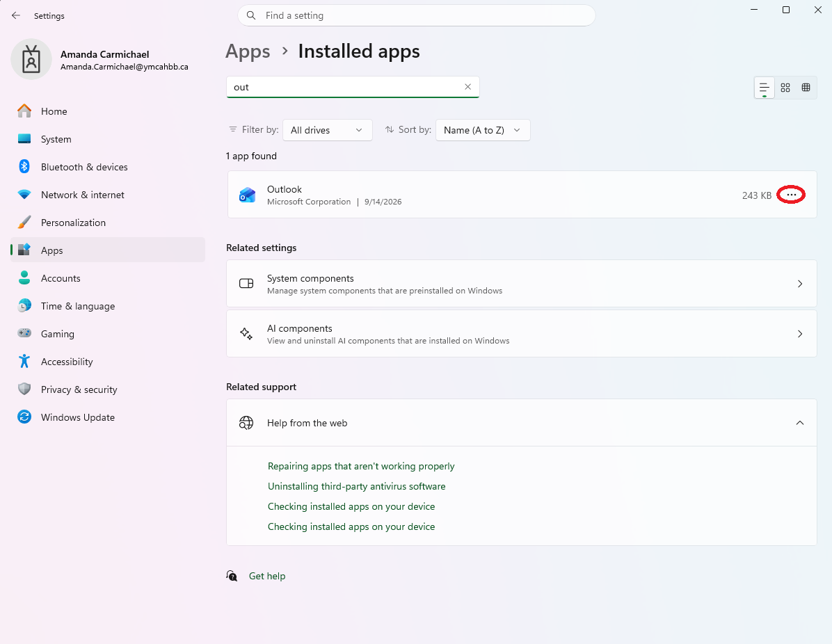Maximize the Settings window
The height and width of the screenshot is (644, 832).
pyautogui.click(x=786, y=10)
